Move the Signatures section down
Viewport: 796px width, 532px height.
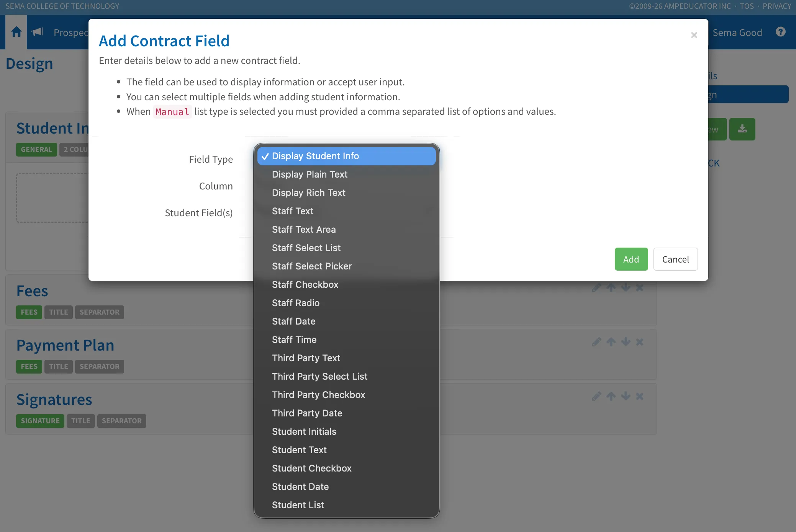pyautogui.click(x=626, y=396)
